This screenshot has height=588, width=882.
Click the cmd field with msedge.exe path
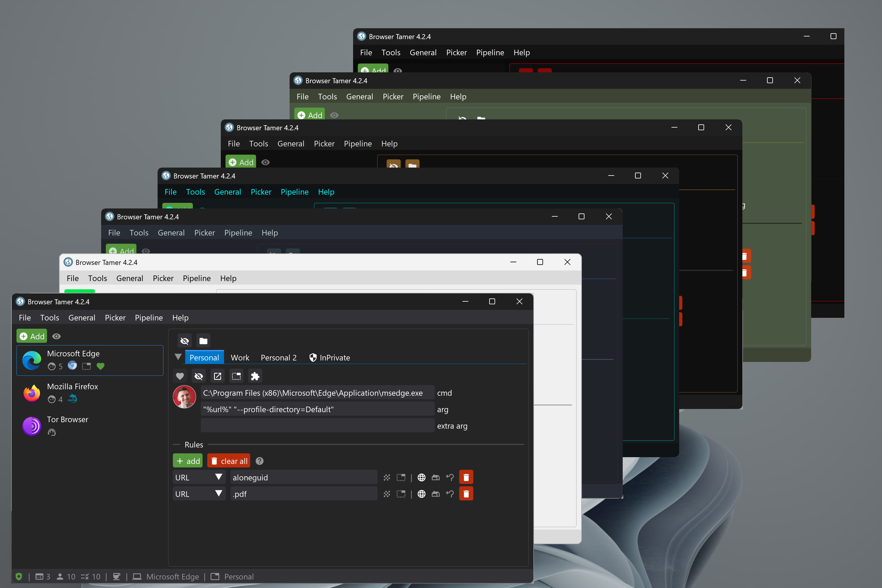318,392
